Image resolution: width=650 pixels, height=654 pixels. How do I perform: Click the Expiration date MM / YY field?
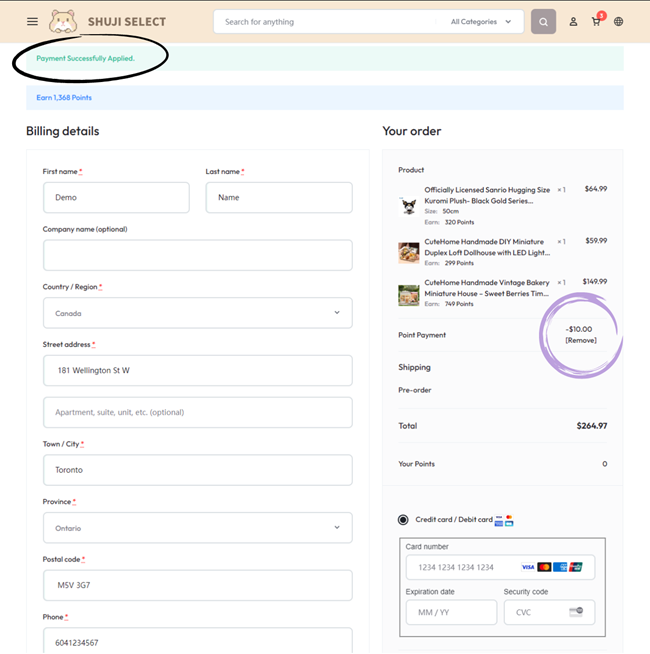tap(451, 612)
